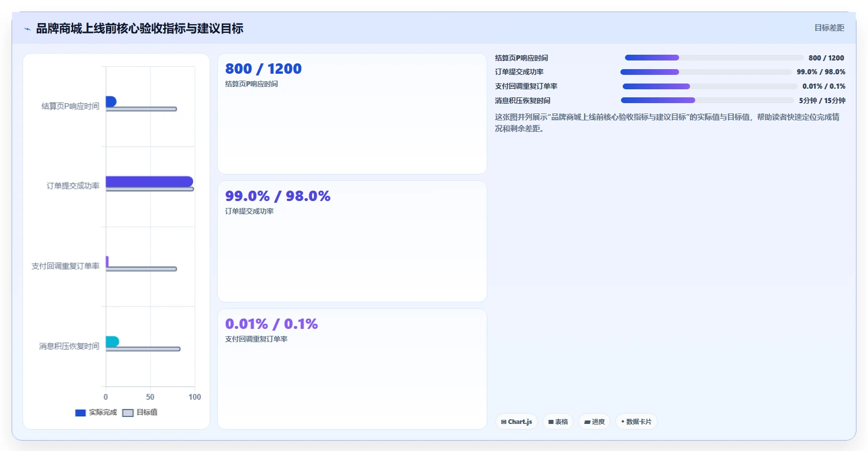Click the x-axis tick label 50

150,397
